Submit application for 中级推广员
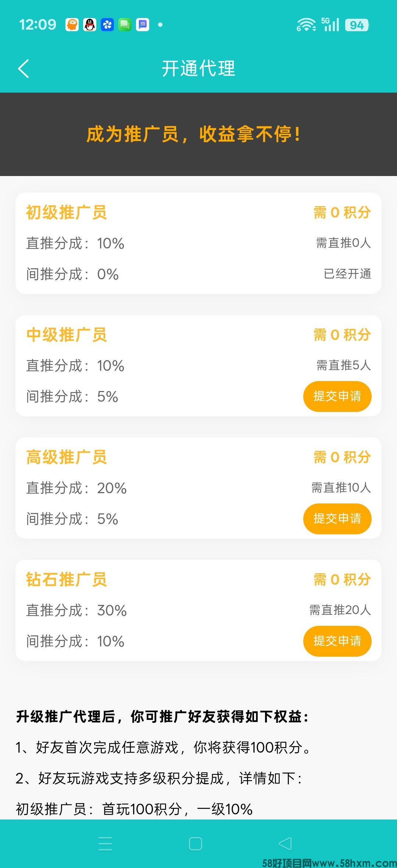 [x=337, y=396]
